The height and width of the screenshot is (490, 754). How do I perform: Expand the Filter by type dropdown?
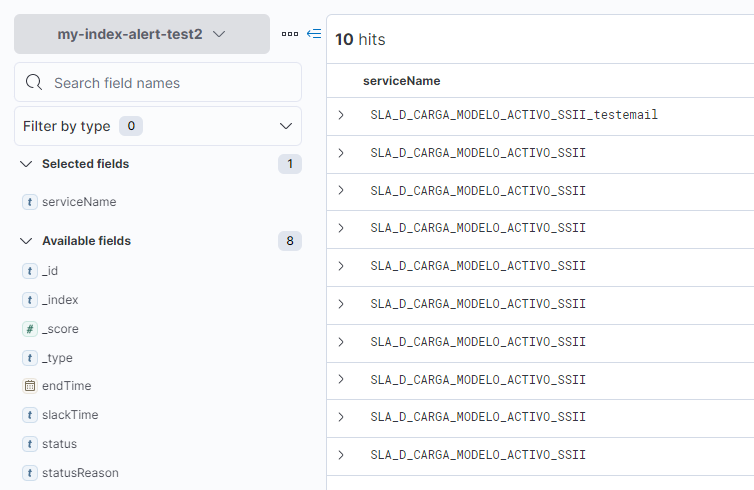click(x=158, y=126)
